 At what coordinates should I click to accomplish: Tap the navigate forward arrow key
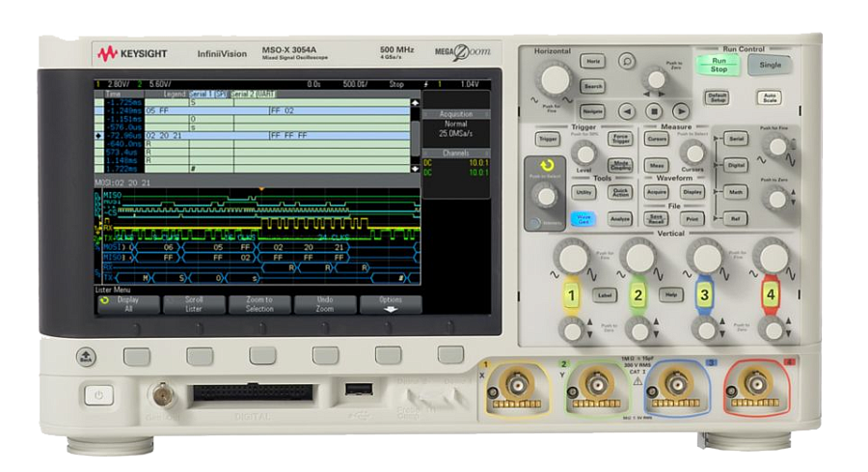[681, 111]
